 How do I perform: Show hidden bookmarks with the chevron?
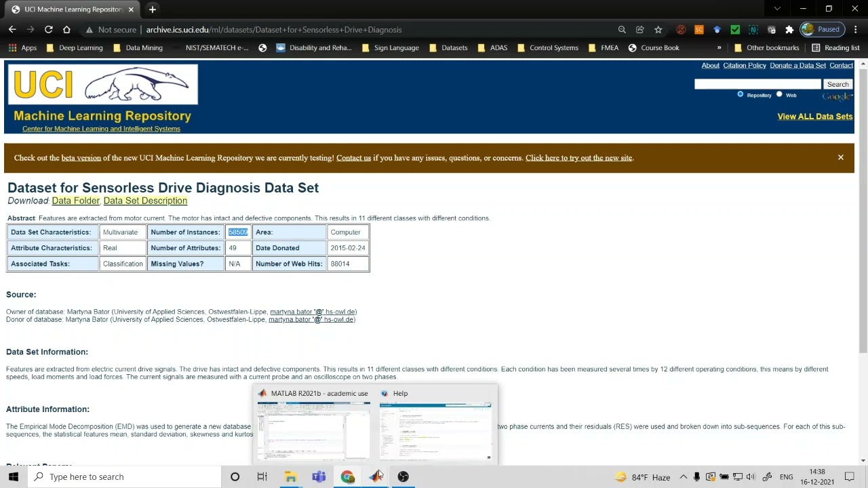coord(719,48)
